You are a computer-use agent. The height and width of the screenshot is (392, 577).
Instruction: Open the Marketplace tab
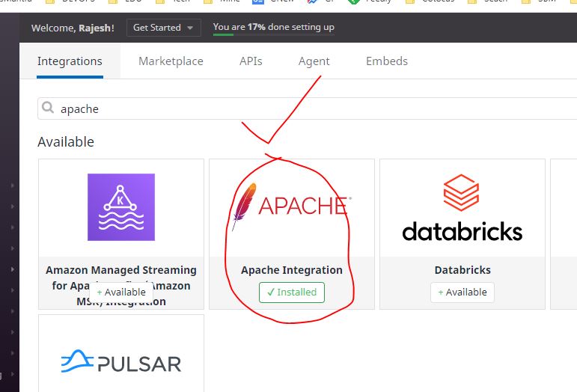(171, 61)
